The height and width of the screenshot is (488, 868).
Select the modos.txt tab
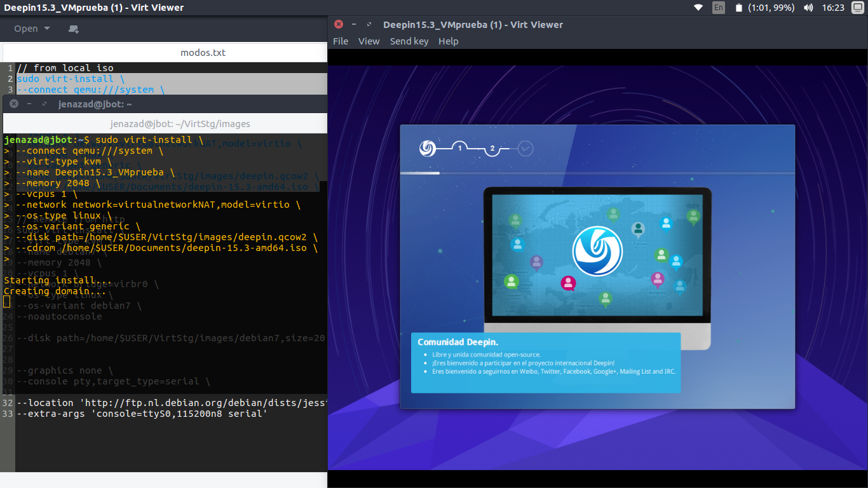point(203,53)
